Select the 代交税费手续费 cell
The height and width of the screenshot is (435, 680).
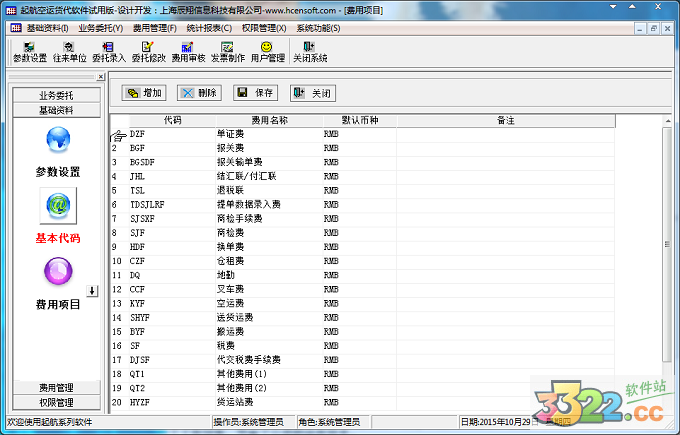[x=269, y=360]
